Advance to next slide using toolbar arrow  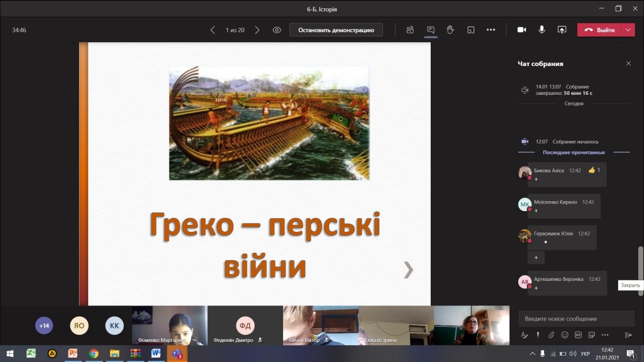[x=257, y=30]
